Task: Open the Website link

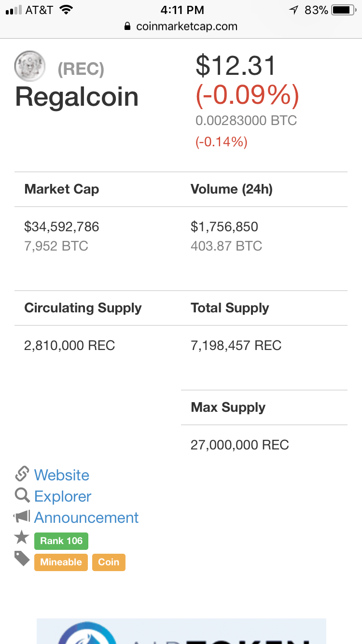Action: coord(62,475)
